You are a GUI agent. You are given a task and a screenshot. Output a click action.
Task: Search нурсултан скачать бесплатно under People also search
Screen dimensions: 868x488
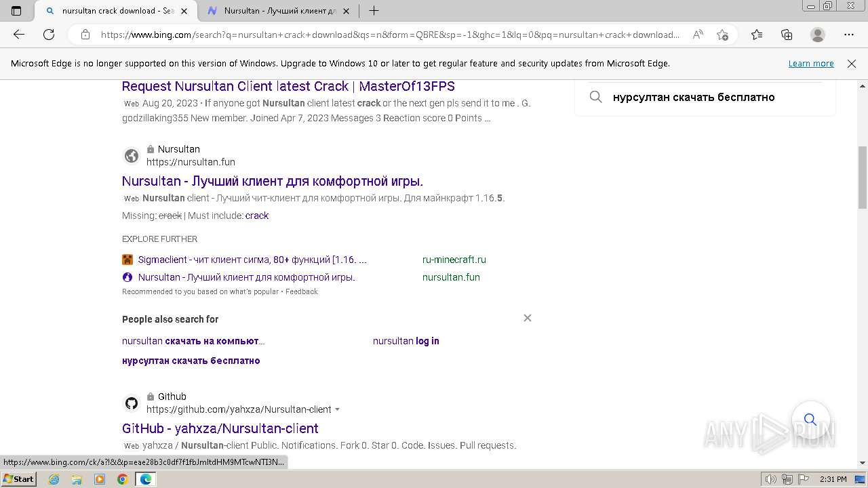(191, 361)
